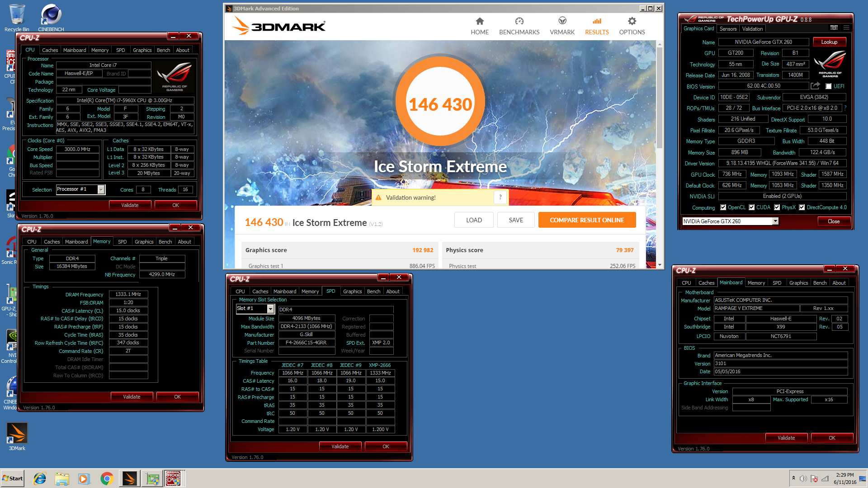This screenshot has width=868, height=488.
Task: Select SPD tab in CPU-Z Memory window
Action: tap(122, 242)
